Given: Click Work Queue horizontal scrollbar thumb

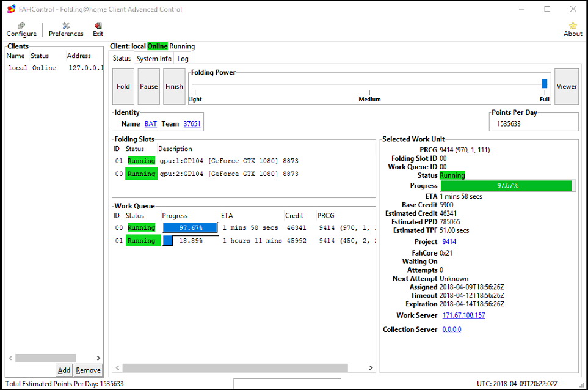Looking at the screenshot, I should 235,368.
